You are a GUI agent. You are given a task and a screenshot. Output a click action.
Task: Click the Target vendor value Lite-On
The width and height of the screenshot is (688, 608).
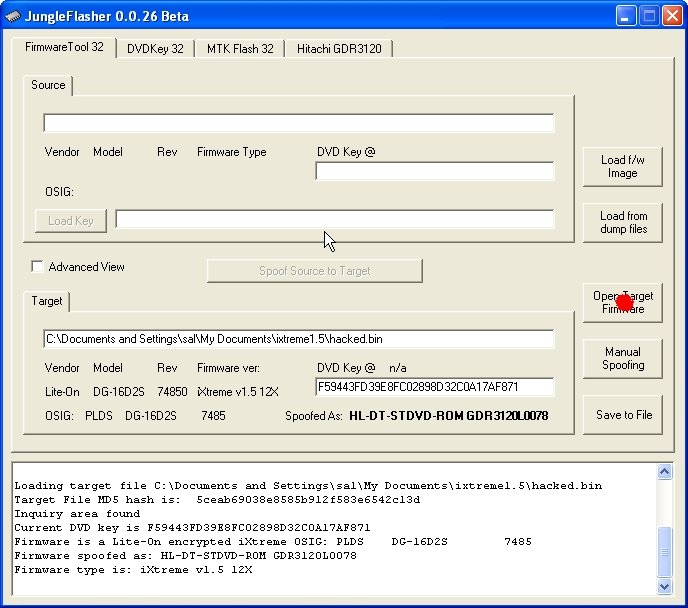point(62,392)
